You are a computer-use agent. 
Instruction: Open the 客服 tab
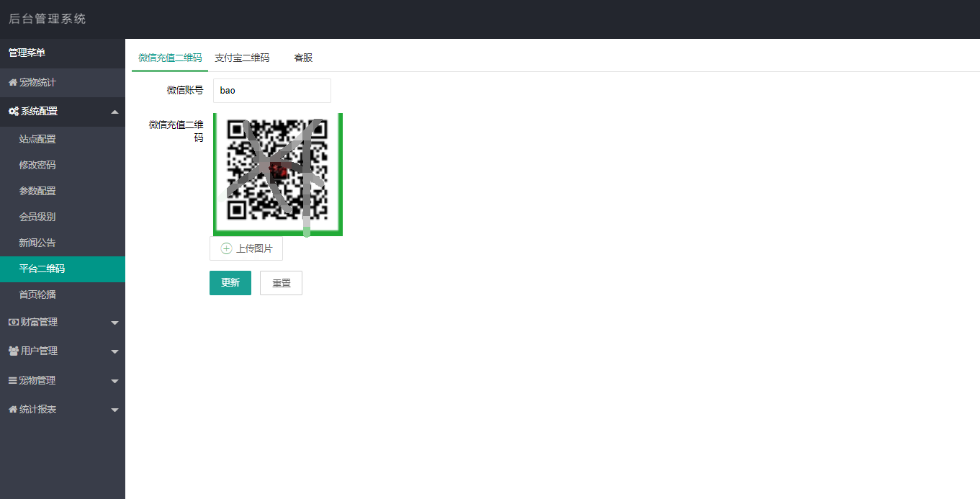[303, 58]
